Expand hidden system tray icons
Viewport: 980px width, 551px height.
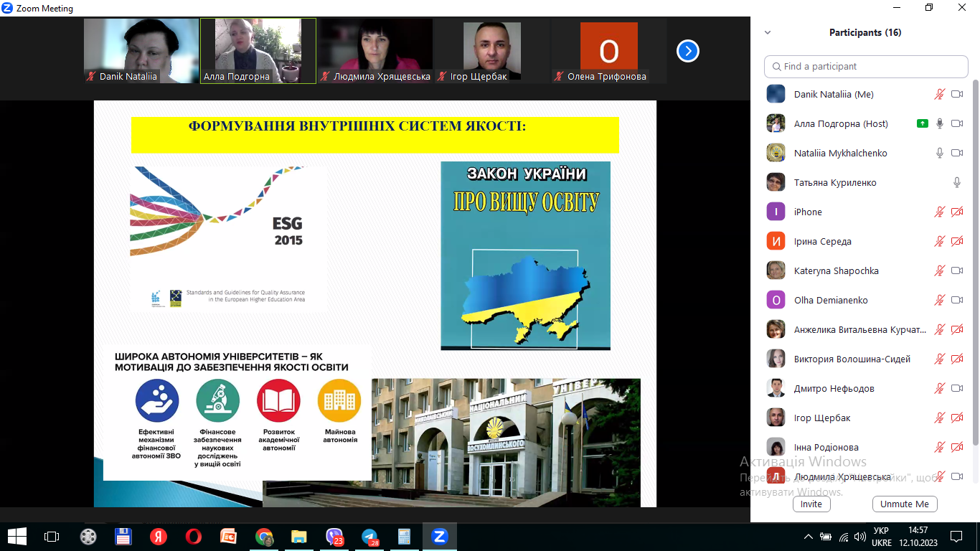click(x=809, y=536)
